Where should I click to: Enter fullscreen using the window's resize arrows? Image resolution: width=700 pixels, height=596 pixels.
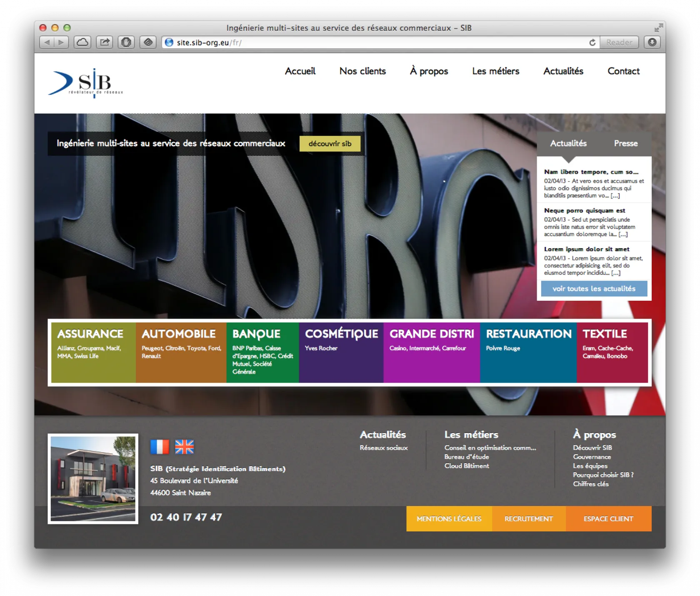[658, 28]
